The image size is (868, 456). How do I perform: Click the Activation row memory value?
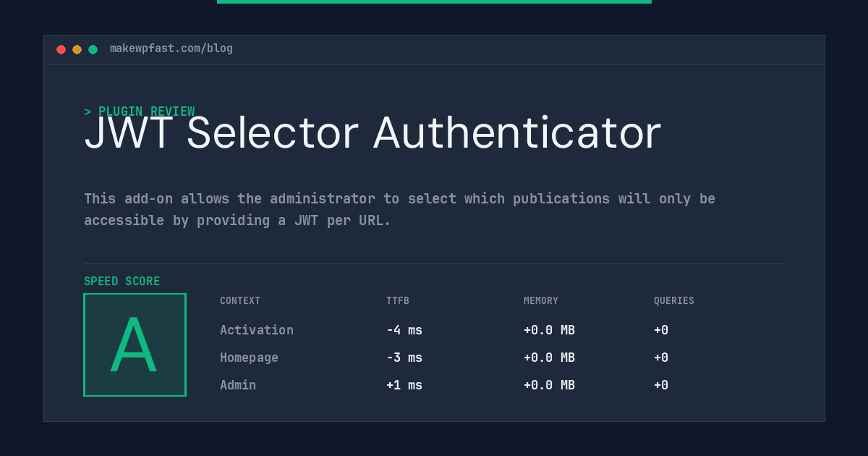[549, 330]
